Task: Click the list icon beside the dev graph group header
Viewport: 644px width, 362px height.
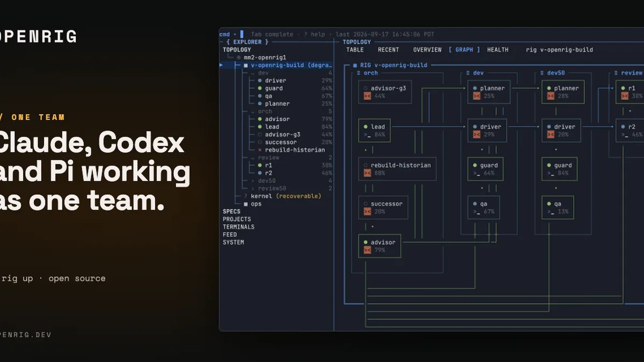Action: [468, 73]
